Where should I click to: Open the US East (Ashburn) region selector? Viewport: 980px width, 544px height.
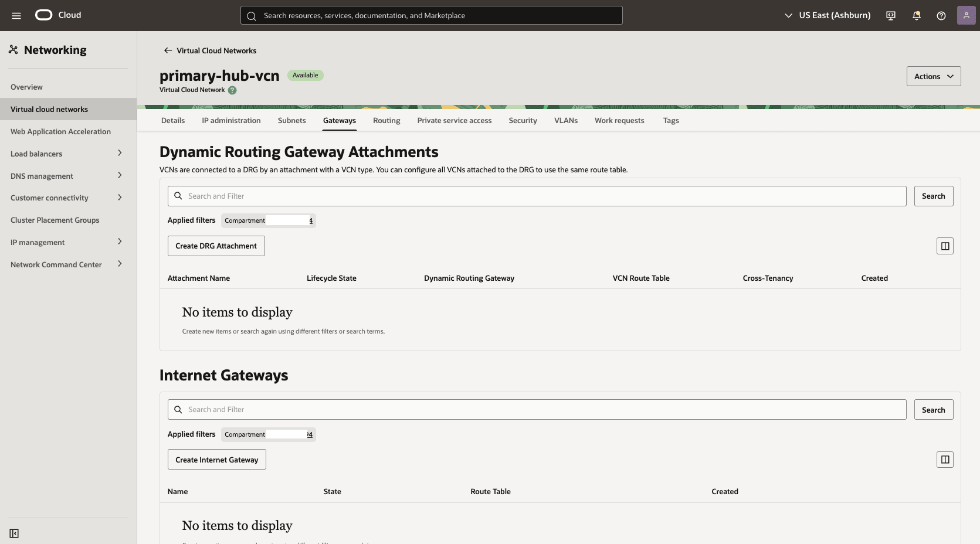pos(827,15)
